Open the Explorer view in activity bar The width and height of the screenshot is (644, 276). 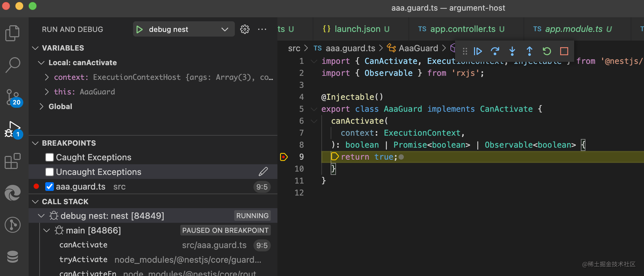pos(13,33)
